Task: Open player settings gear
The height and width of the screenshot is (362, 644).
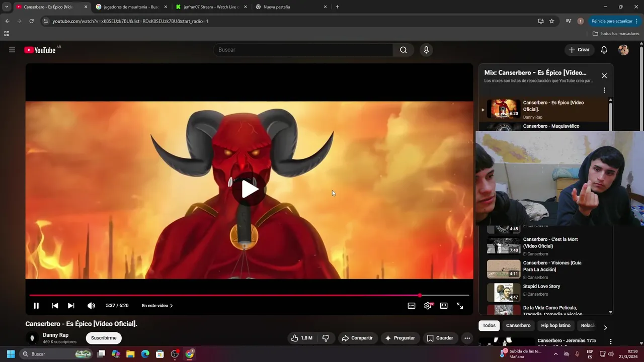Action: tap(428, 306)
